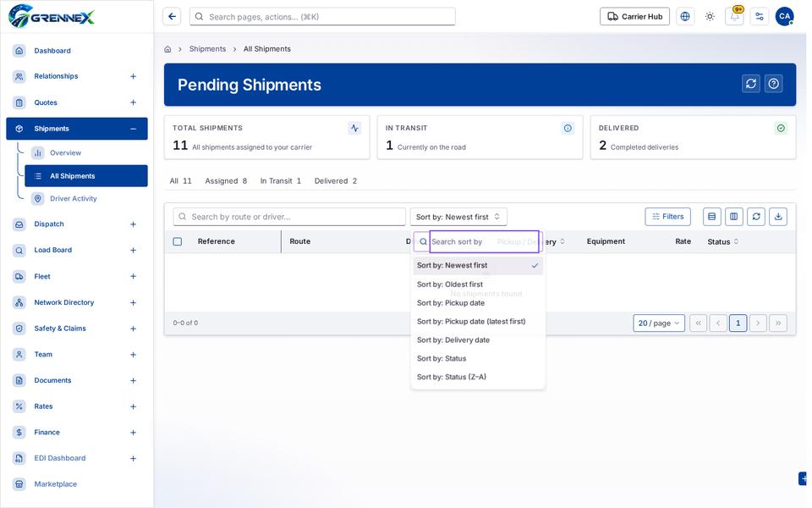Expand the Quotes sidebar section
Screen dimensions: 812x508
[x=133, y=102]
